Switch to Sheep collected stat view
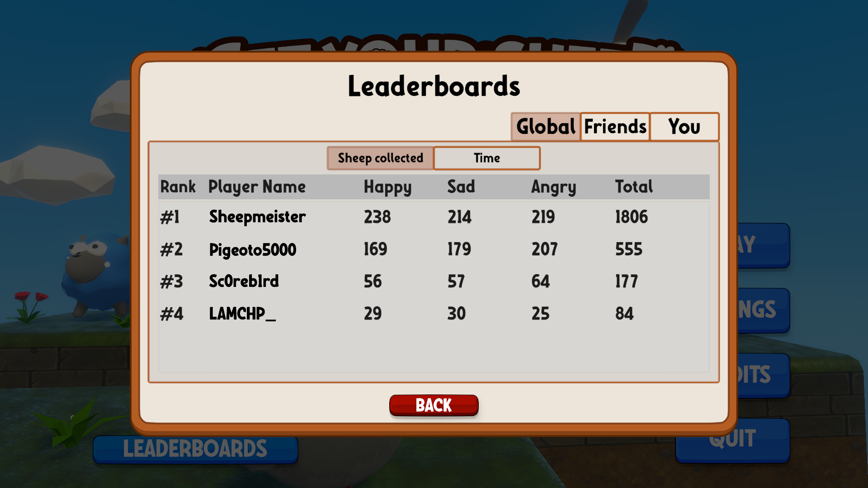 [380, 157]
